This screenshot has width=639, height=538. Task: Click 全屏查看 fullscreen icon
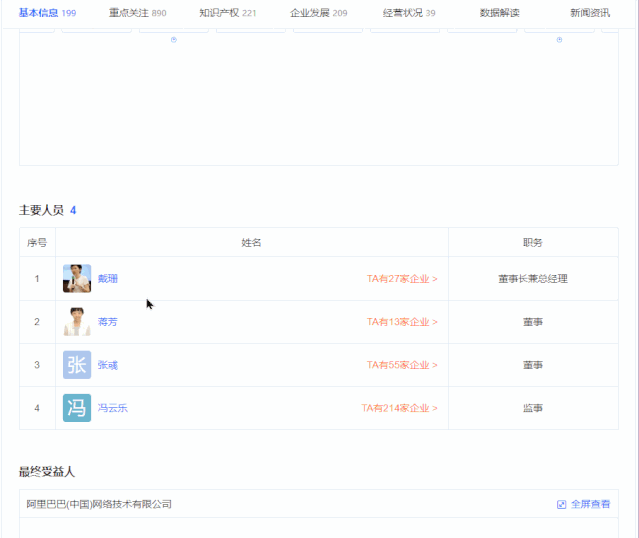tap(562, 505)
